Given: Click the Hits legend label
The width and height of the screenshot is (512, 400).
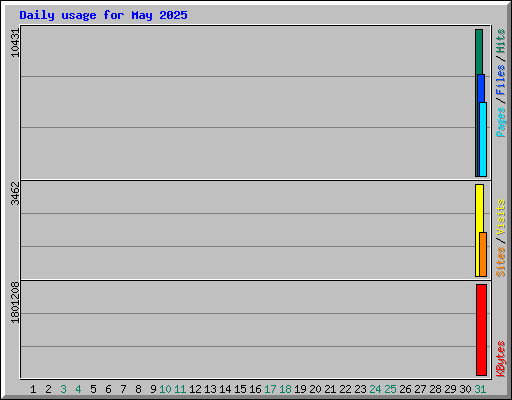Looking at the screenshot, I should [x=501, y=41].
